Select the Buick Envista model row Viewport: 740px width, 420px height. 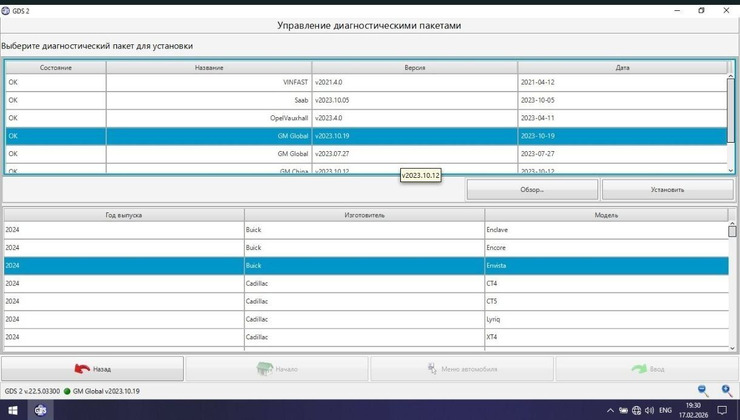pyautogui.click(x=366, y=266)
